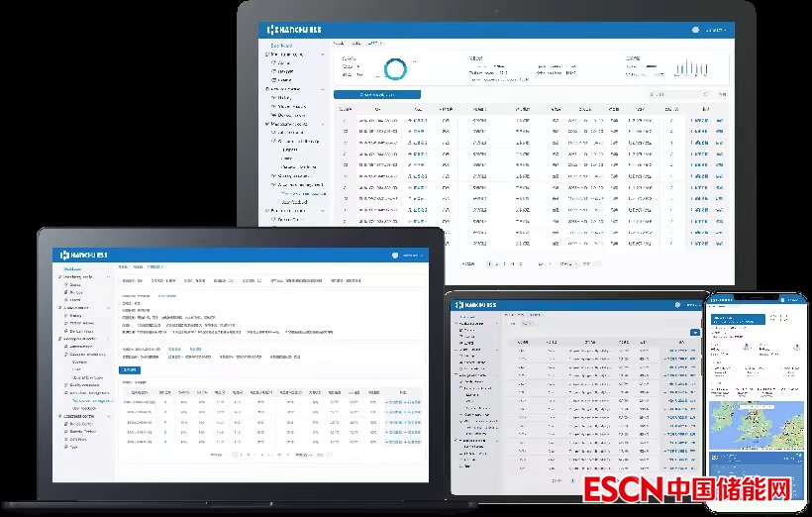This screenshot has width=812, height=517.
Task: Select page 1 in monitor table pagination
Action: 488,263
